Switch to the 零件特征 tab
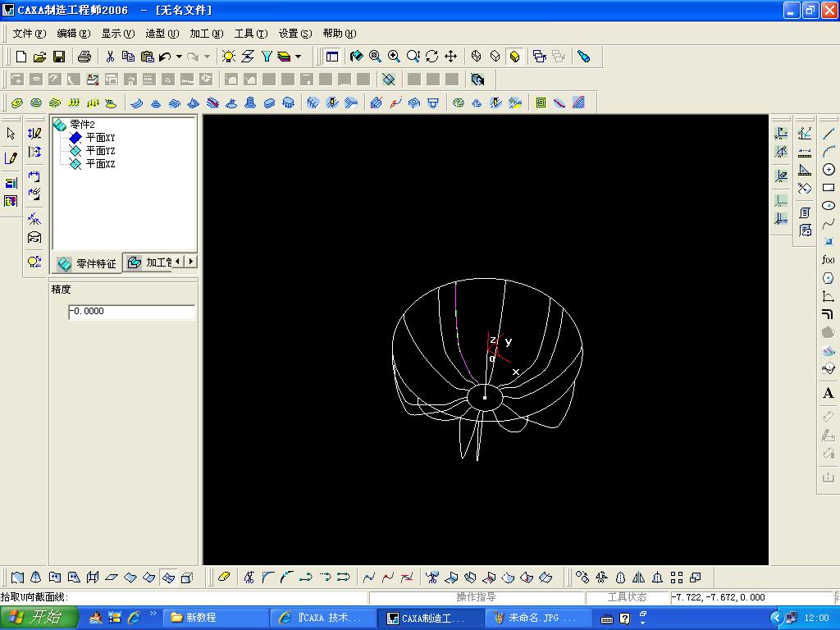This screenshot has width=840, height=630. click(87, 263)
